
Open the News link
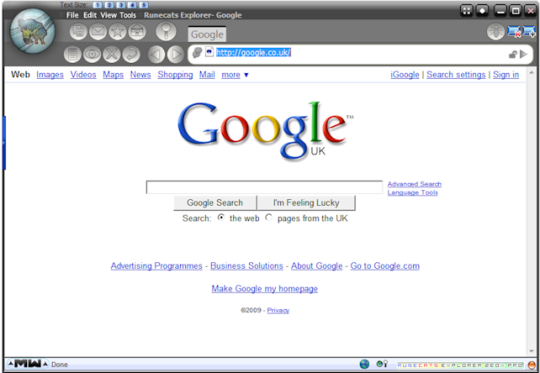pos(141,75)
